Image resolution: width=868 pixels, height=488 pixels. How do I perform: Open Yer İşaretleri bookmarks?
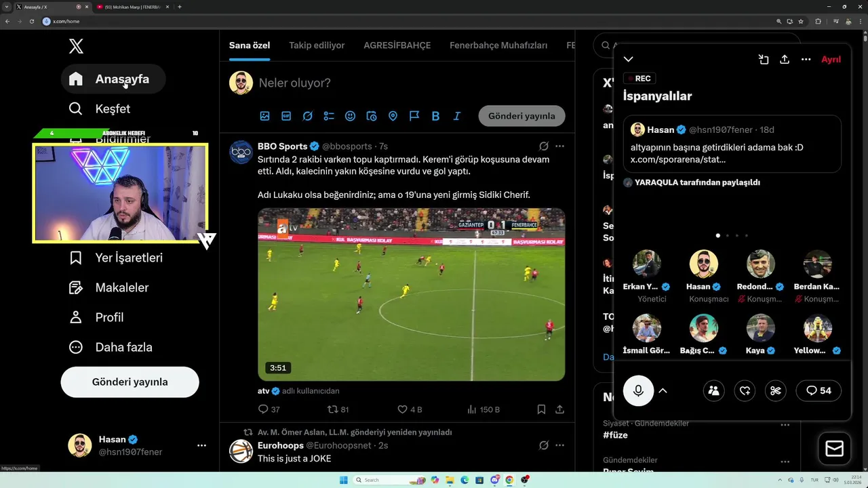point(115,258)
